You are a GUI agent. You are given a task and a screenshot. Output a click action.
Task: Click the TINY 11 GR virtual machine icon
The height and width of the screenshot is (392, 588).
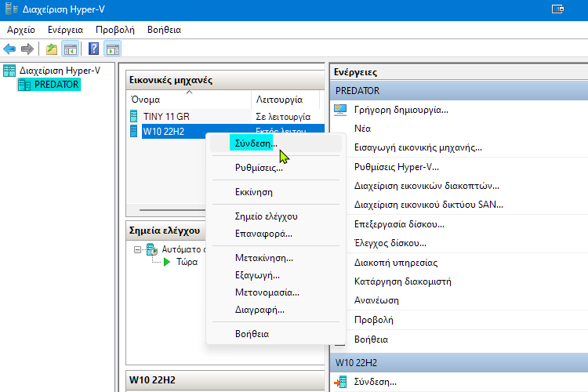click(x=134, y=116)
